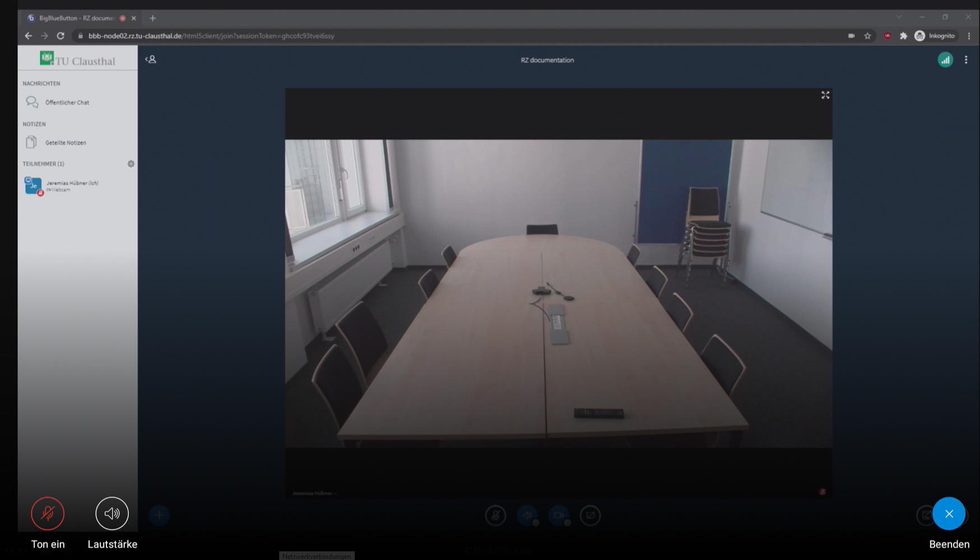The height and width of the screenshot is (560, 980).
Task: Click the Inkognito profile button
Action: tap(935, 36)
